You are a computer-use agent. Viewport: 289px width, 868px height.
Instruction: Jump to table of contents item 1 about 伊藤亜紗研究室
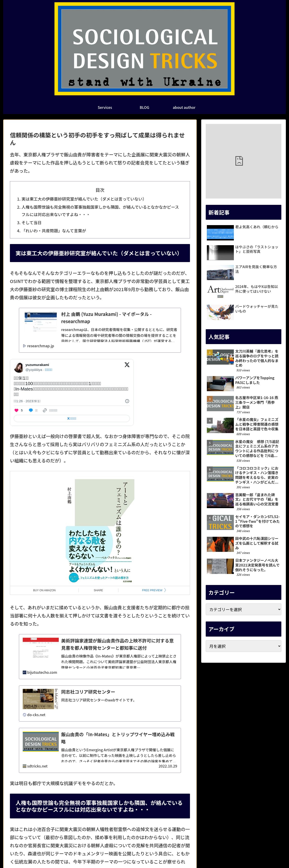click(x=83, y=199)
